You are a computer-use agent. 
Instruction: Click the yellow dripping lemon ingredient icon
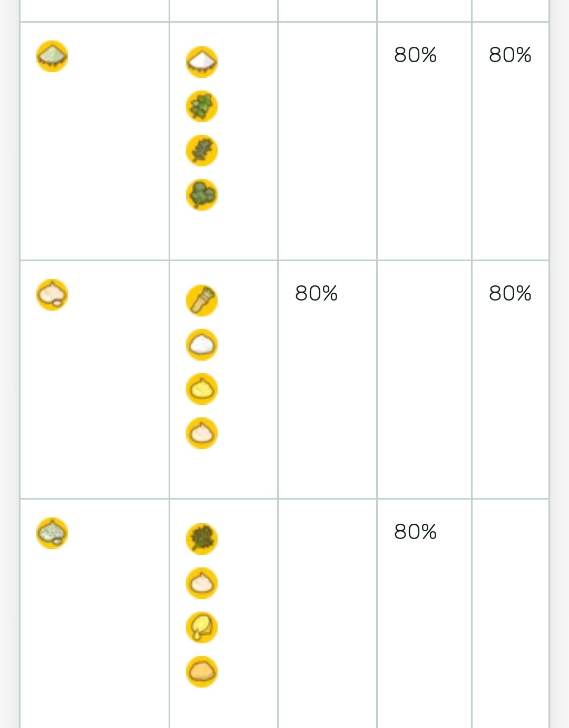point(202,627)
